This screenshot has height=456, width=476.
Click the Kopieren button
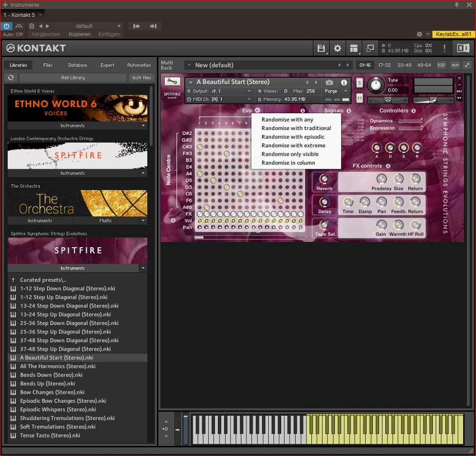pos(80,34)
